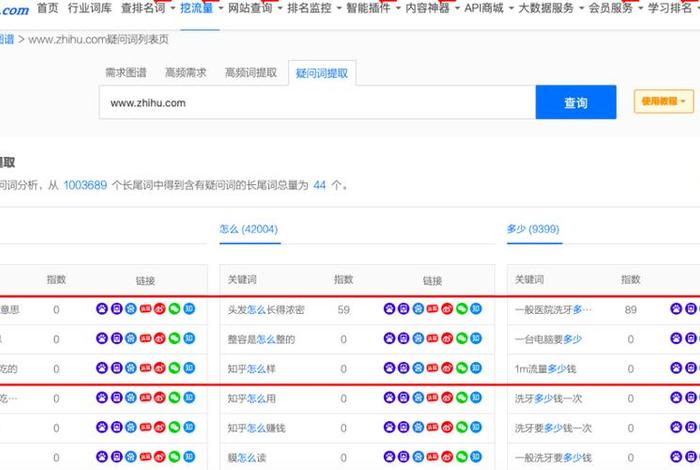Click the index value 59
The height and width of the screenshot is (470, 700).
[343, 309]
